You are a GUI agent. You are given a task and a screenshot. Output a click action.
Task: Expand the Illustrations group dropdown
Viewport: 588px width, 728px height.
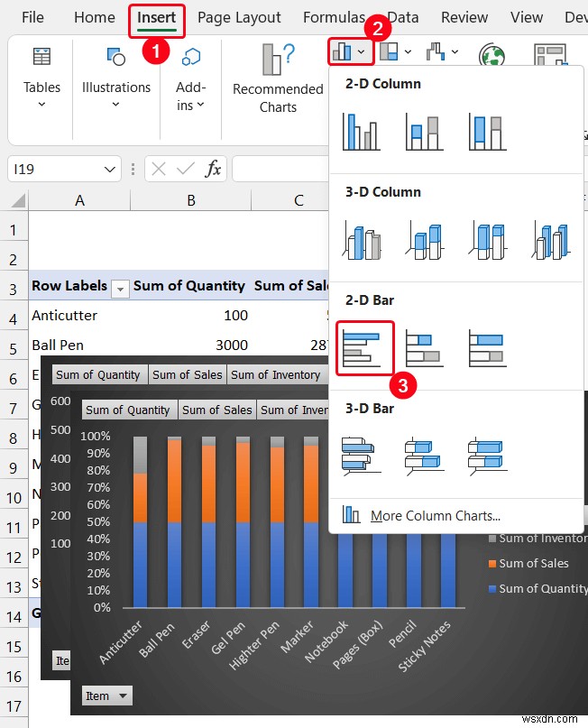pyautogui.click(x=116, y=104)
